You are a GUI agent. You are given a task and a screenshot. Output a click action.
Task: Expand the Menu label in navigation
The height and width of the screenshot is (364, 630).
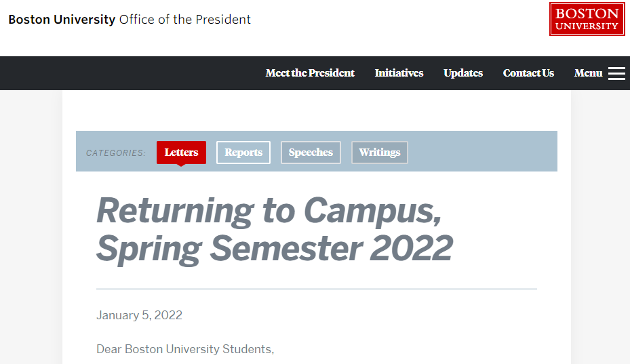click(588, 73)
